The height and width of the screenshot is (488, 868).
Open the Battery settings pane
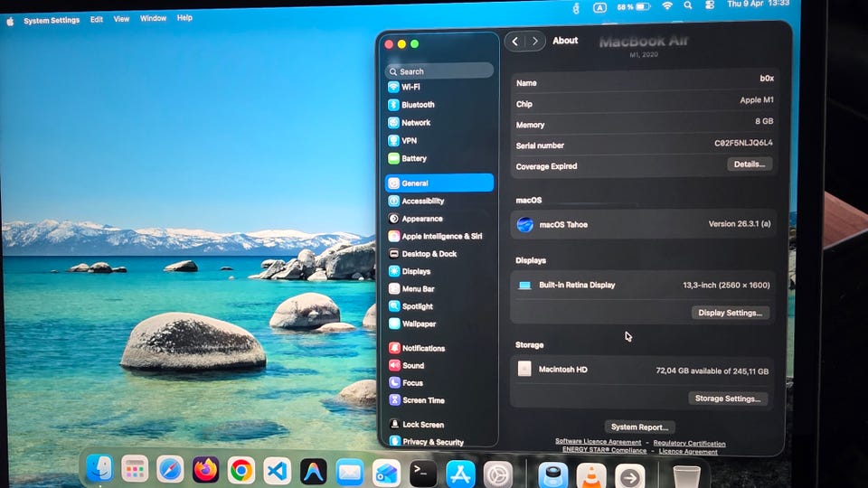(413, 158)
